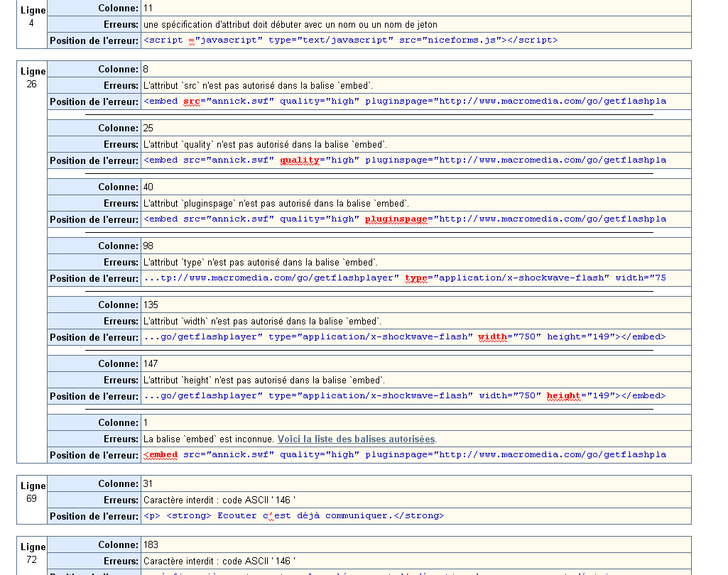Click the 'Erreurs:' label beside the width error

pyautogui.click(x=121, y=322)
